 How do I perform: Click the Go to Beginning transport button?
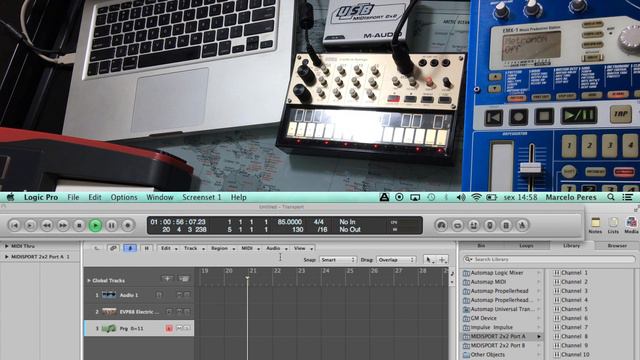[x=14, y=225]
